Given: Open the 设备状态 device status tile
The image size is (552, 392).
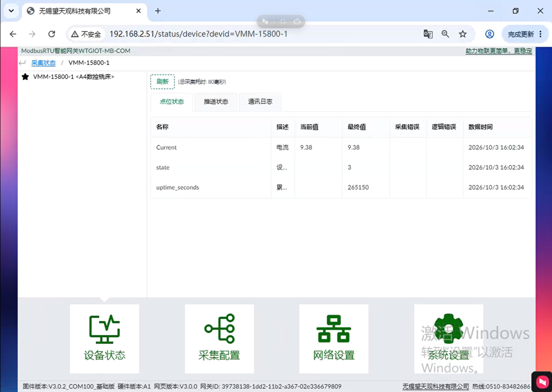Looking at the screenshot, I should click(x=104, y=338).
